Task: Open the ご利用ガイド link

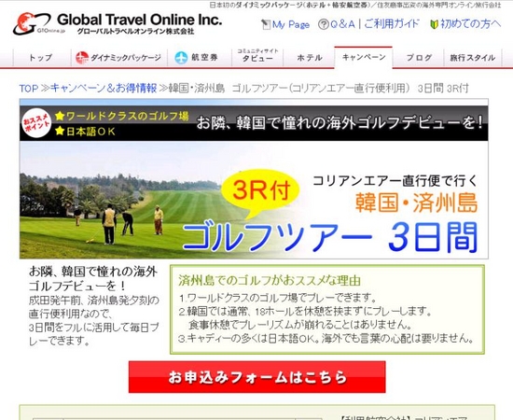Action: (392, 24)
